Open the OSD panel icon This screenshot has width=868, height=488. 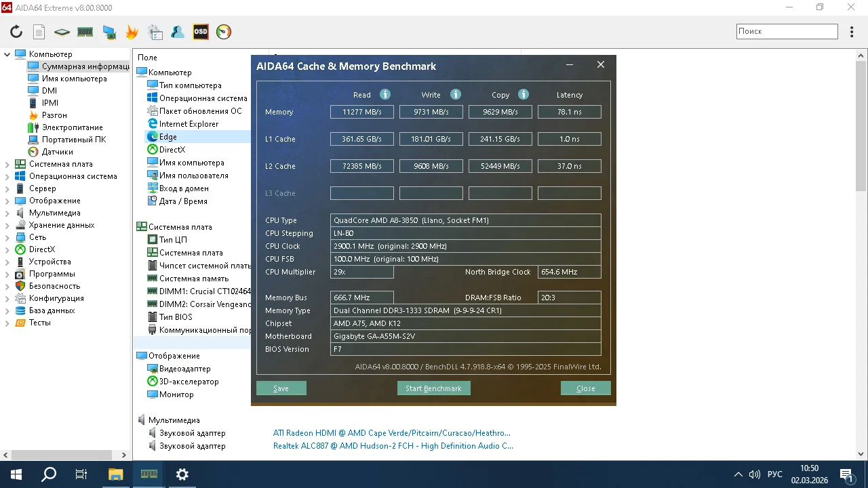tap(201, 32)
